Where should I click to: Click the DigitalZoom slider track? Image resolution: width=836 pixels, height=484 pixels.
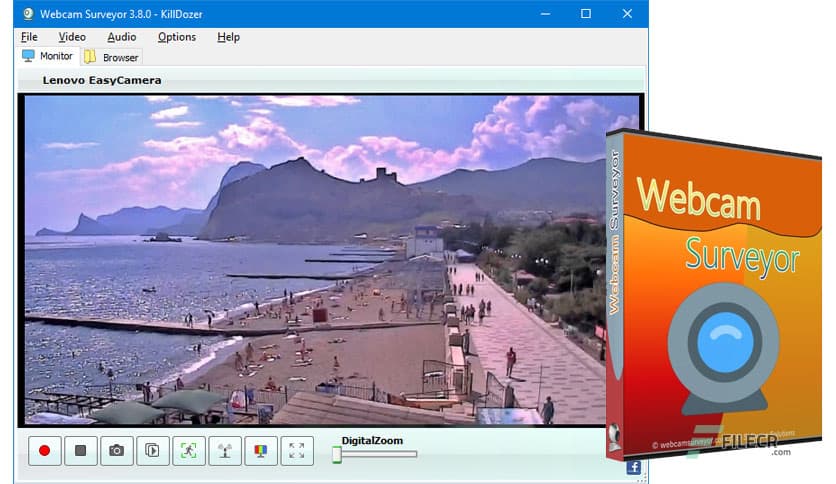click(375, 454)
